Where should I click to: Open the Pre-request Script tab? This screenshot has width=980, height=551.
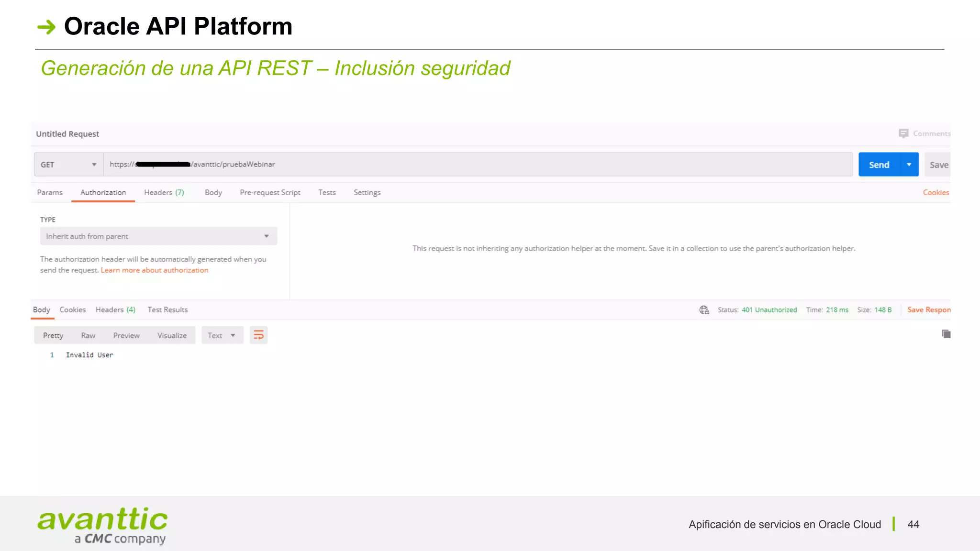[270, 192]
